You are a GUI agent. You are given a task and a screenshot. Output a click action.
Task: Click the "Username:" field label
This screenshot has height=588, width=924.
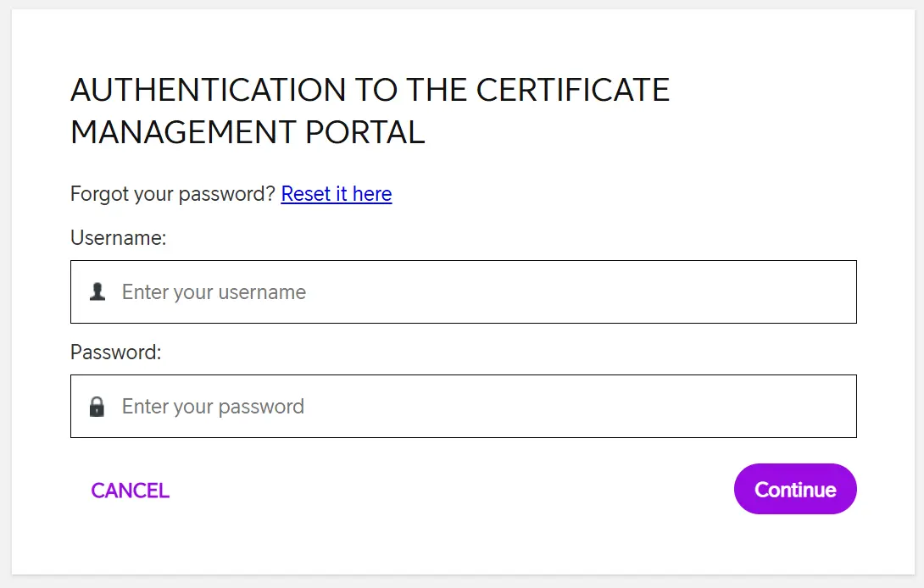119,238
